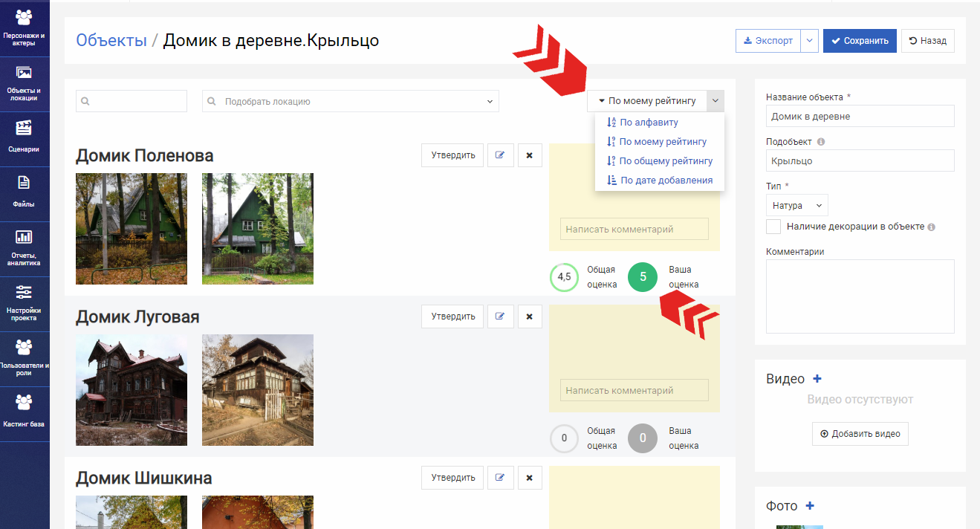Choose По моему рейтингу in the open menu

tap(663, 142)
